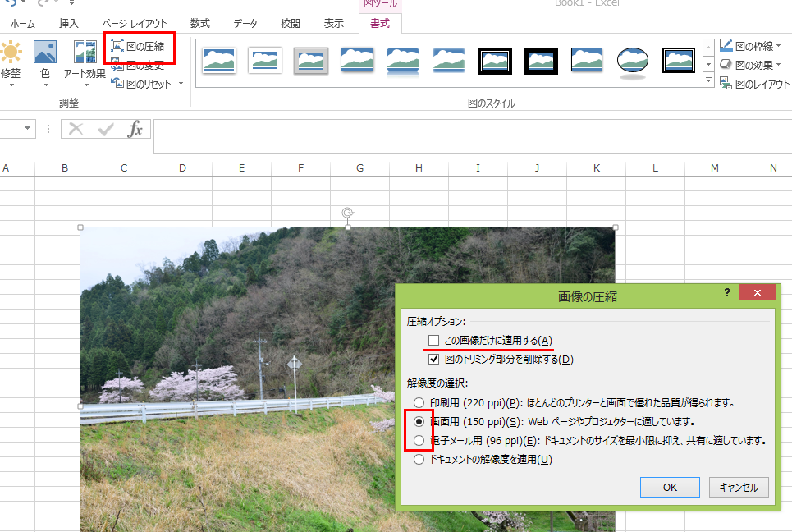The width and height of the screenshot is (792, 532).
Task: Click the formula bar options dots
Action: (48, 129)
